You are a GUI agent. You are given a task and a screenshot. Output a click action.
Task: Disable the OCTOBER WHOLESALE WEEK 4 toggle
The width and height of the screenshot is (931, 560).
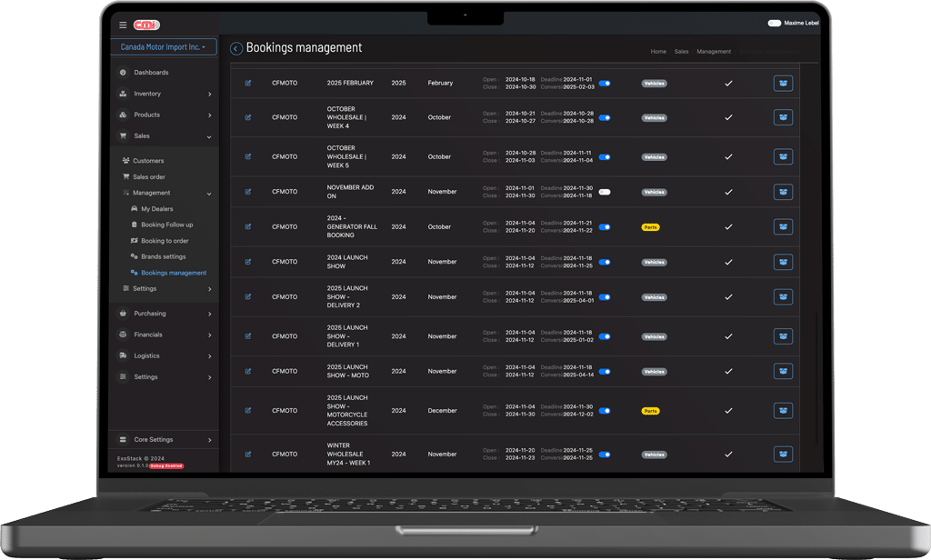pos(605,117)
